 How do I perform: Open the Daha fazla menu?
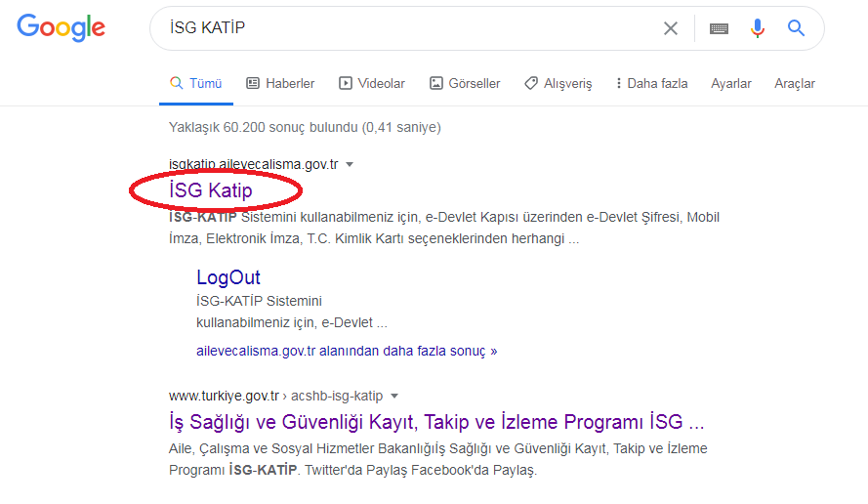[652, 83]
